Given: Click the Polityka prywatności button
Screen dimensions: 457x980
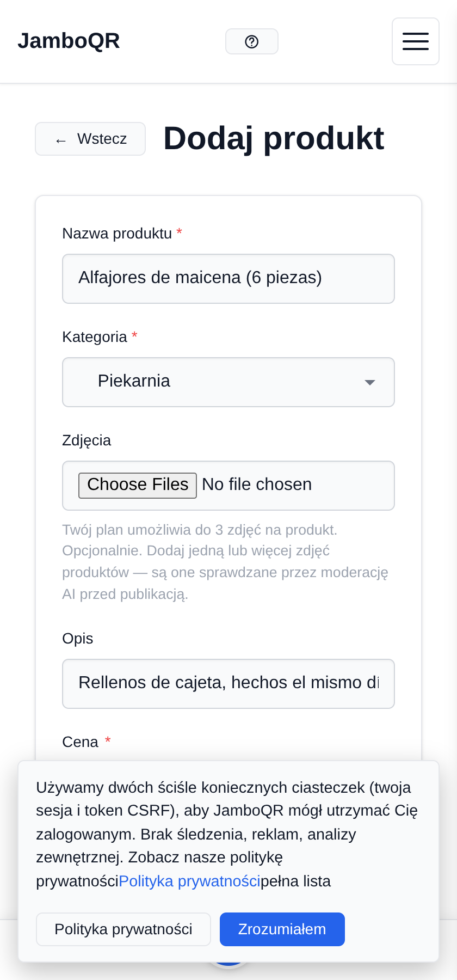Looking at the screenshot, I should click(x=123, y=929).
